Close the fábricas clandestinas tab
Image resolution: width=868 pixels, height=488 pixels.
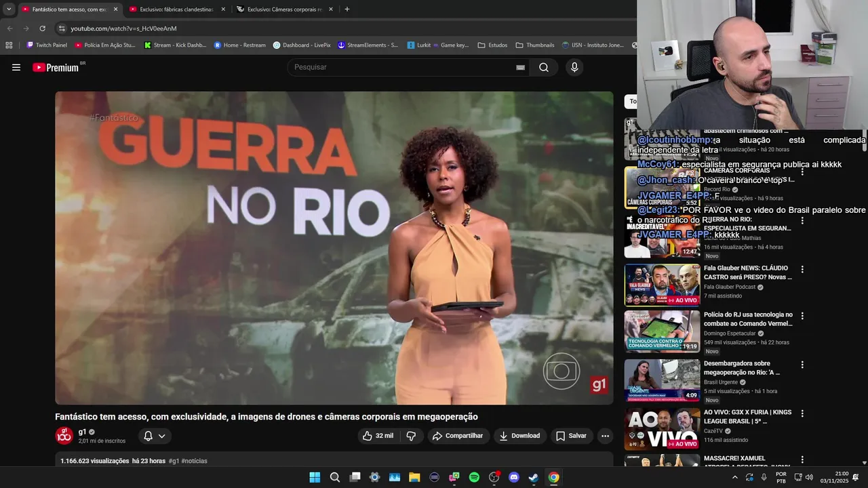pyautogui.click(x=223, y=9)
